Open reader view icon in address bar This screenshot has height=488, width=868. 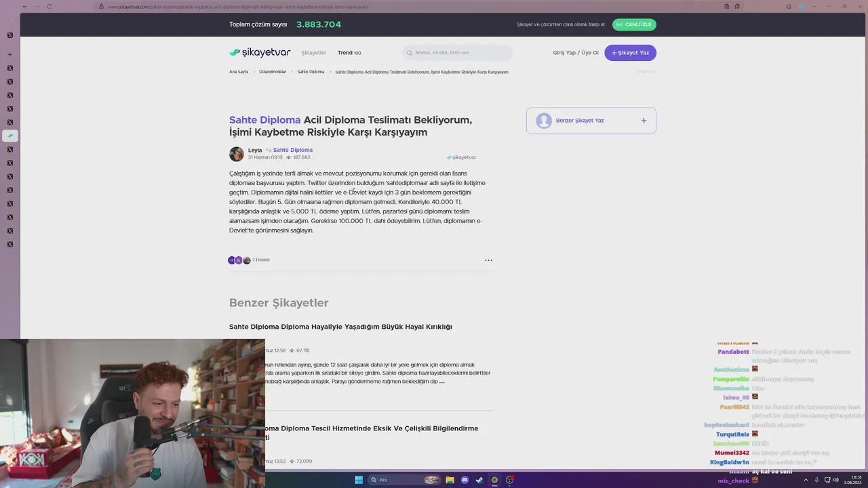(727, 7)
